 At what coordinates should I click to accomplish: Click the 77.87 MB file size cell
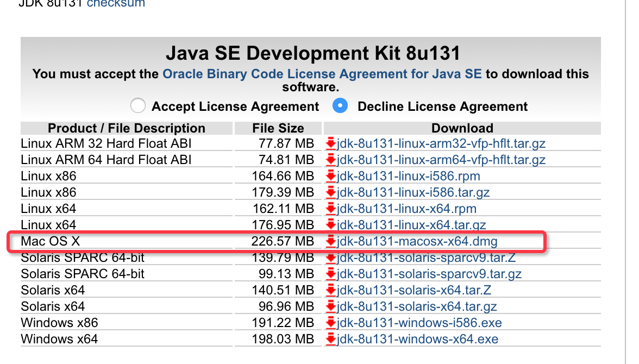point(278,143)
